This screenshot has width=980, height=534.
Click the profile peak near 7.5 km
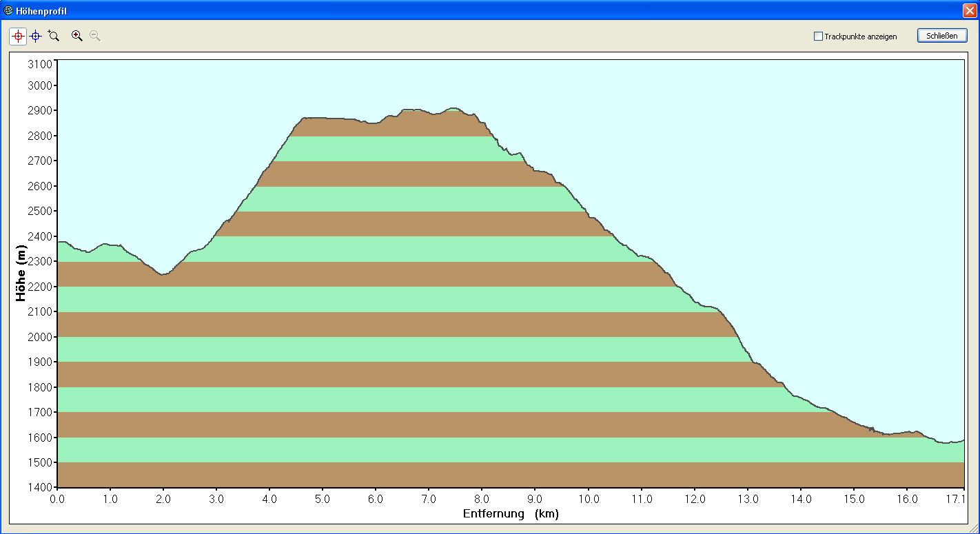coord(453,108)
